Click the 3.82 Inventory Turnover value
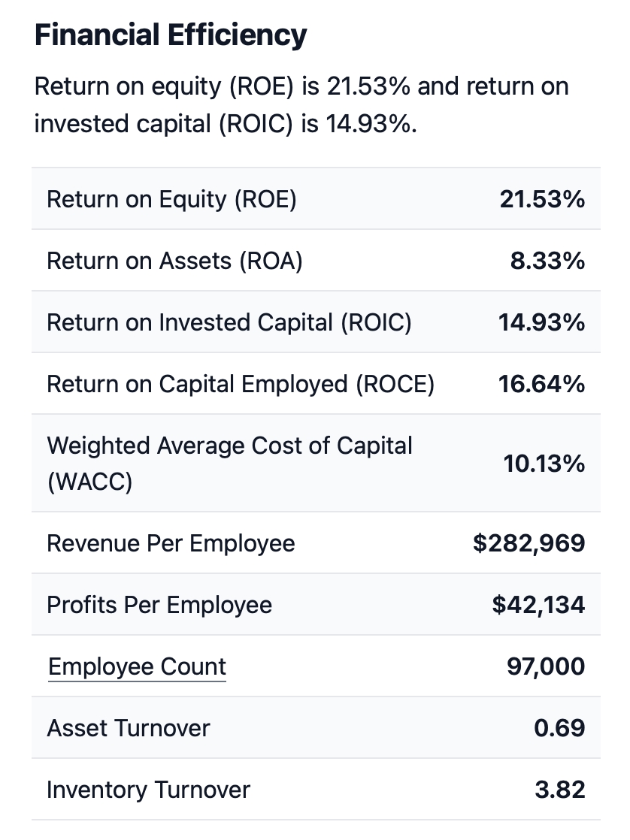The height and width of the screenshot is (840, 630). point(559,790)
